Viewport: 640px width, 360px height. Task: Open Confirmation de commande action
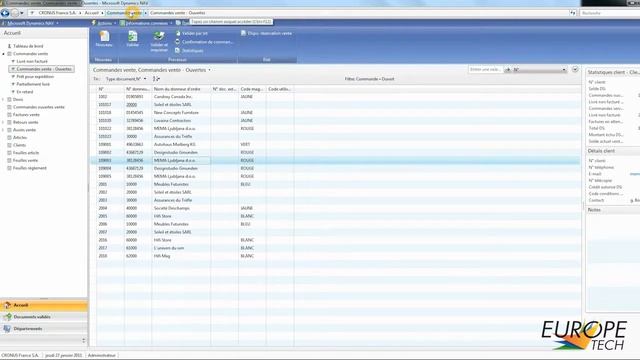click(x=204, y=42)
